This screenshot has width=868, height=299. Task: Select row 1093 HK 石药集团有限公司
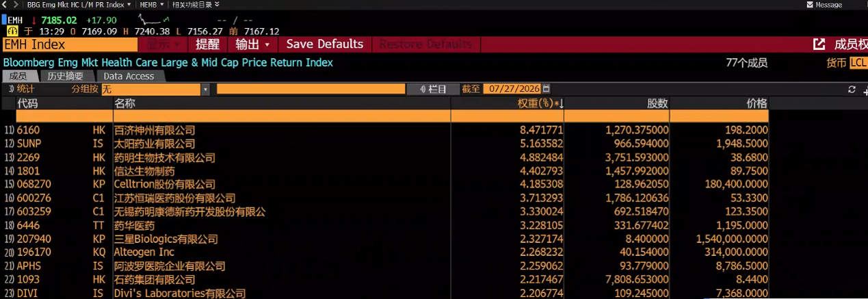(x=385, y=280)
